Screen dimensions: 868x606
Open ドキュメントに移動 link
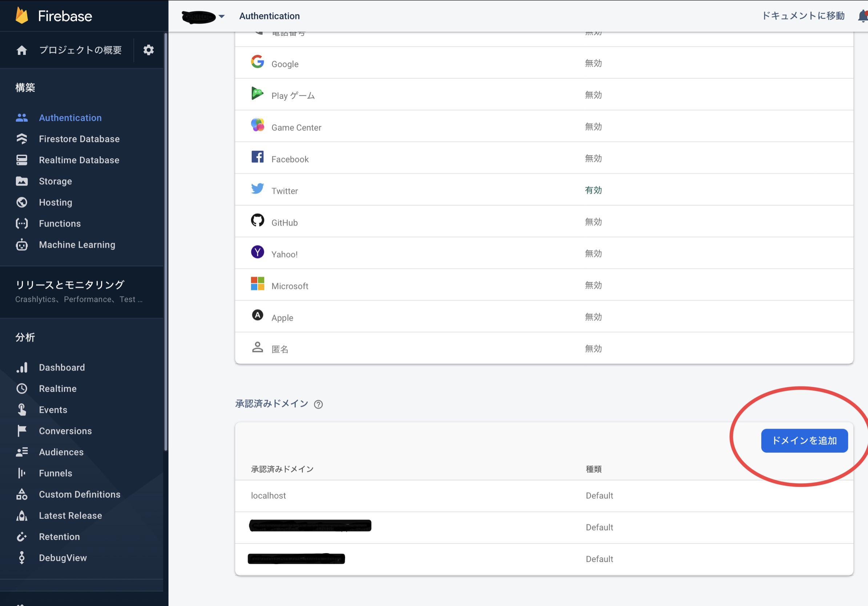tap(803, 16)
